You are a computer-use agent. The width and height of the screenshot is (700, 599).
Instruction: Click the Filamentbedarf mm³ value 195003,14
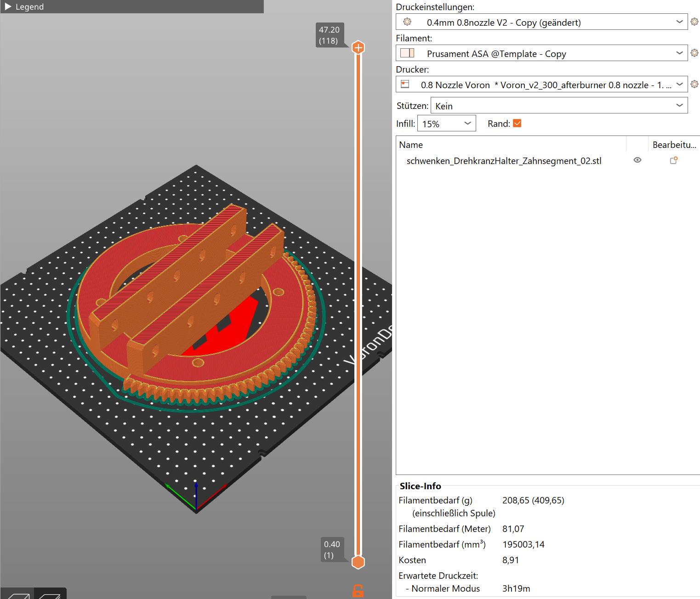click(524, 544)
